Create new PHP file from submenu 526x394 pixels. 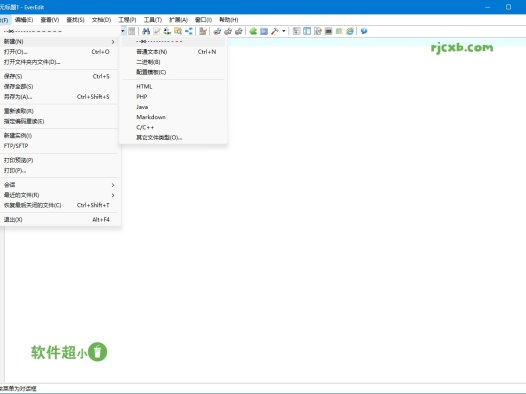(173, 97)
